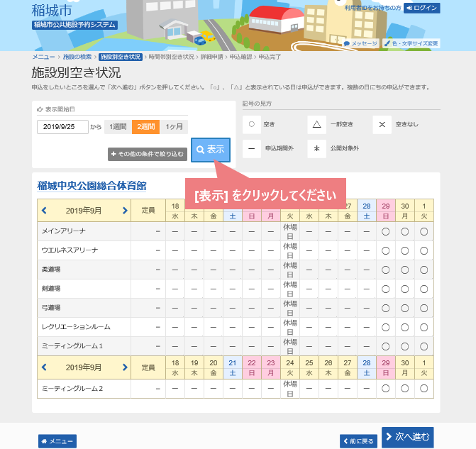Select ミーティングルーム1 on the 29th
This screenshot has height=449, width=476.
point(385,346)
